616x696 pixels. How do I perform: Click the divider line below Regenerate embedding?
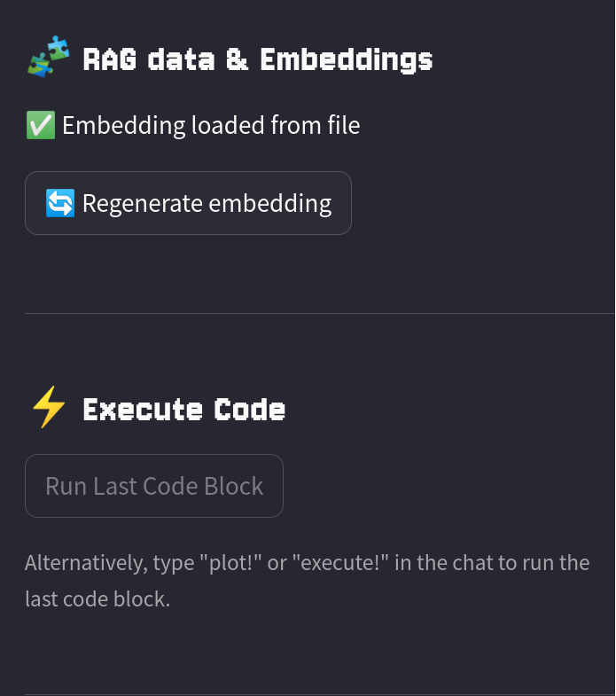coord(319,313)
